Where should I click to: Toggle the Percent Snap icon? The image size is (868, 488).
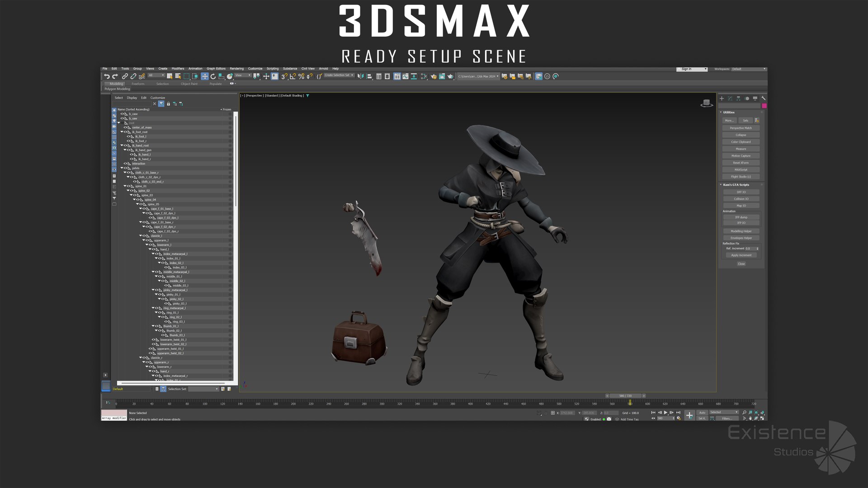click(301, 76)
